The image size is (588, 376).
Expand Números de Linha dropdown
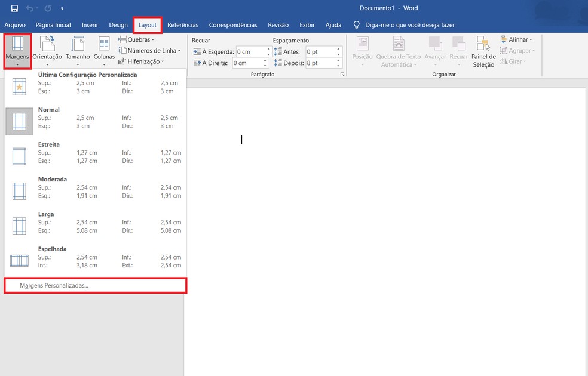point(149,50)
